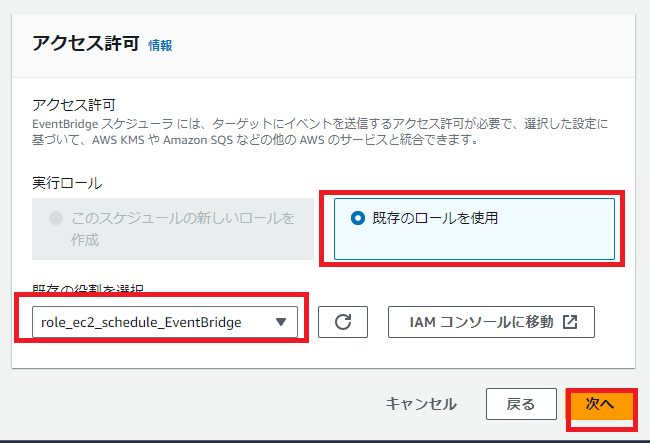Click the IAM コンソールに移動 button
The width and height of the screenshot is (650, 443).
point(491,322)
